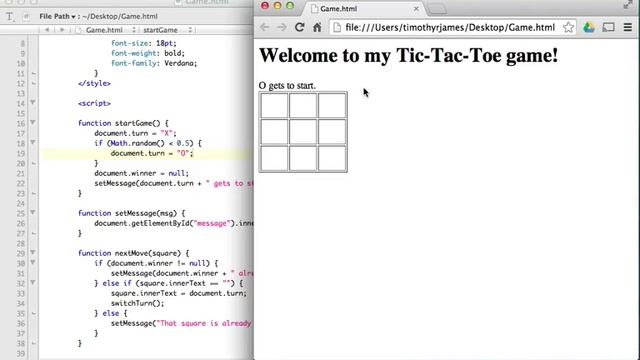Screen dimensions: 640x360
Task: Click the 'switchTurn();' code line
Action: pyautogui.click(x=138, y=303)
